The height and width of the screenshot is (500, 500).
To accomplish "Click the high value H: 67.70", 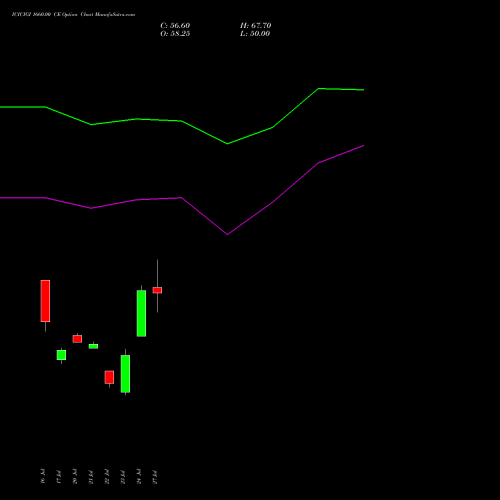I will (x=256, y=26).
